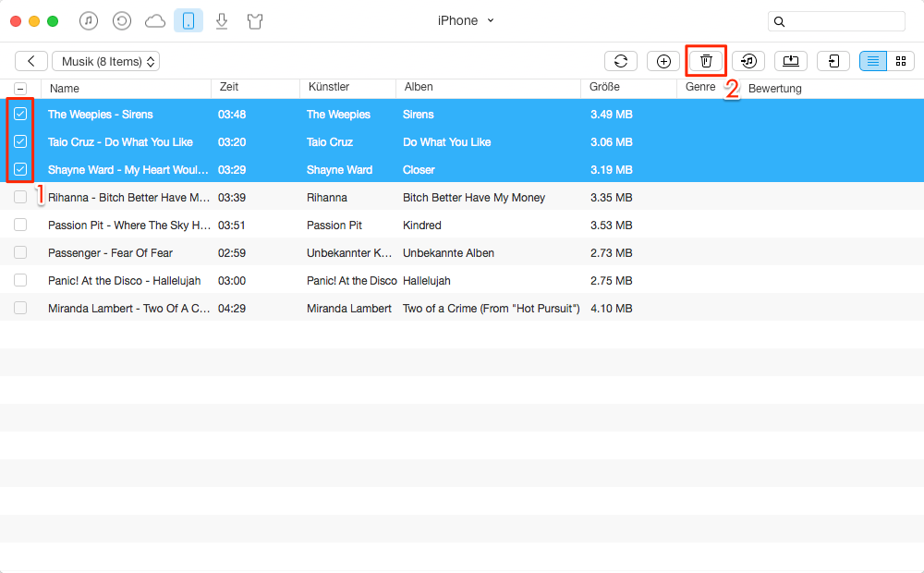This screenshot has width=924, height=573.
Task: Click the album cell Kindred
Action: click(x=422, y=226)
